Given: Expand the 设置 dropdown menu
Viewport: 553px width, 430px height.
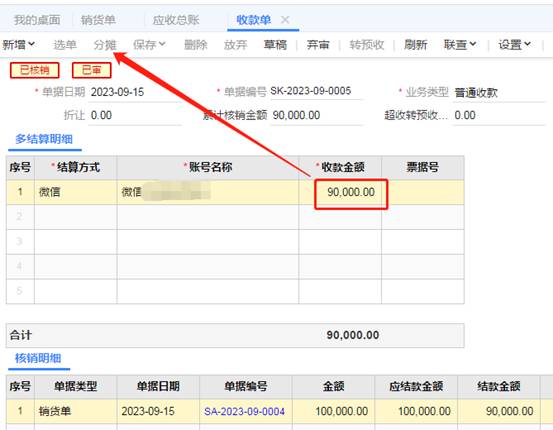Looking at the screenshot, I should (x=514, y=44).
